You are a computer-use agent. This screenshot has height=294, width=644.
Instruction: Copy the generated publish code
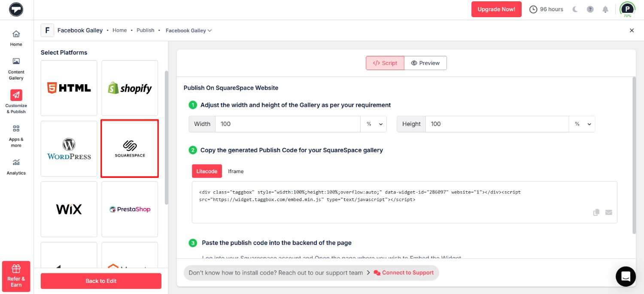tap(596, 212)
